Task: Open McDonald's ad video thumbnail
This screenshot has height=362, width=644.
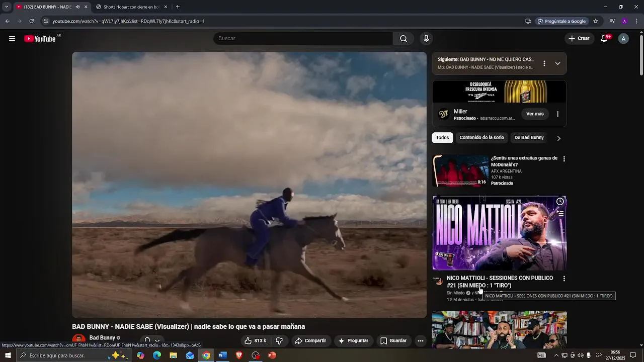Action: point(460,171)
